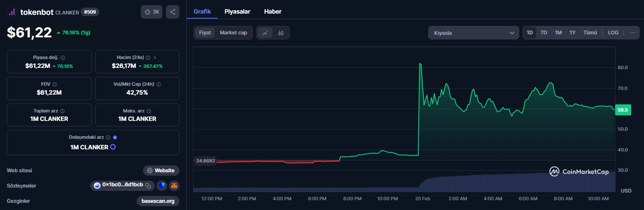This screenshot has height=210, width=644.
Task: Toggle chart to Market cap mode
Action: (x=233, y=33)
